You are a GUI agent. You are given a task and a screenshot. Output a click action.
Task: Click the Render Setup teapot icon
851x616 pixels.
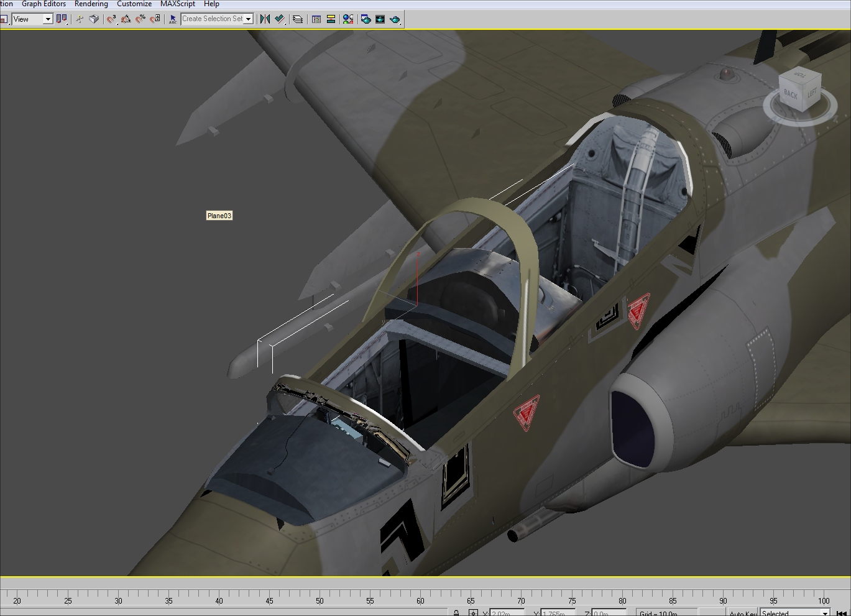[366, 19]
